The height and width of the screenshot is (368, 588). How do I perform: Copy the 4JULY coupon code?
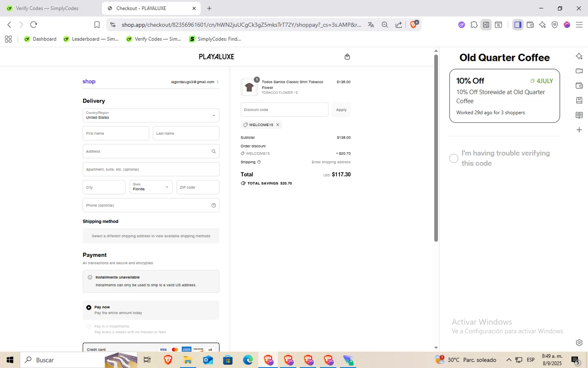[x=542, y=81]
